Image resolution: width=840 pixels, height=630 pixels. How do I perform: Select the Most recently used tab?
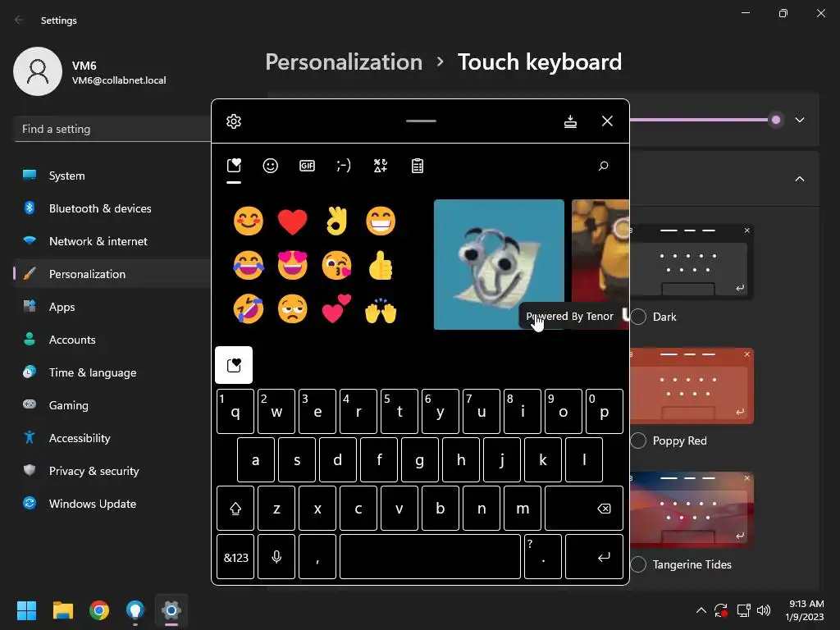tap(234, 166)
